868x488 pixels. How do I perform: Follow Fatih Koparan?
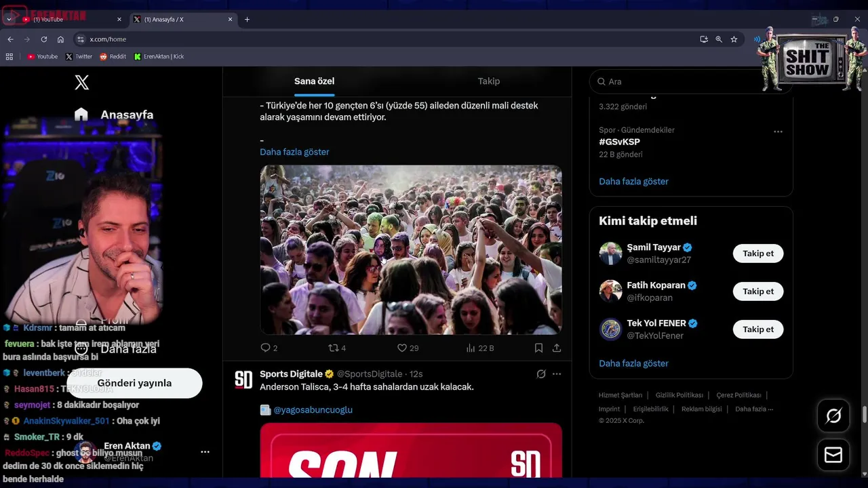(x=758, y=291)
